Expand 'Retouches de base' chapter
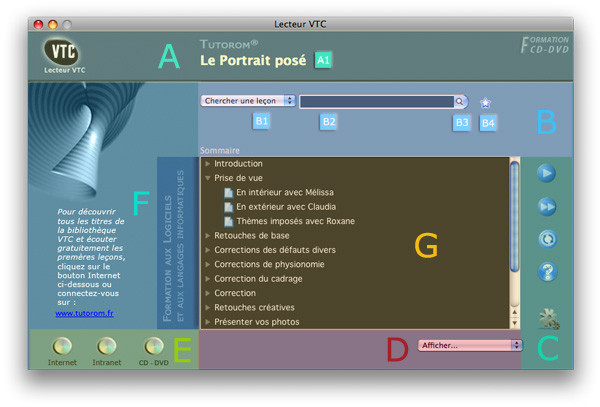Screen dimensions: 600x407 (207, 236)
